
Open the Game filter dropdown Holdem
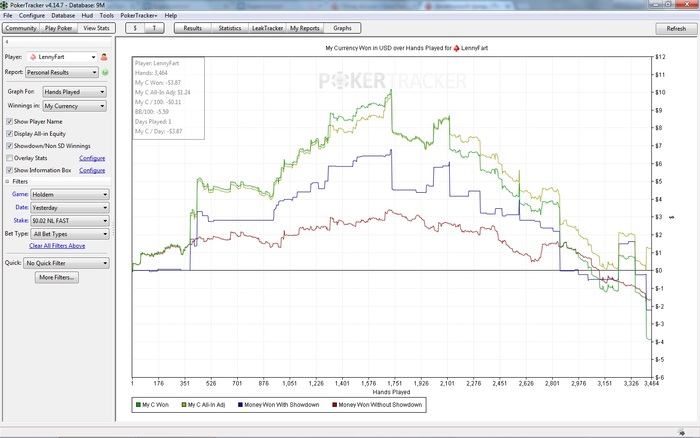[x=70, y=195]
